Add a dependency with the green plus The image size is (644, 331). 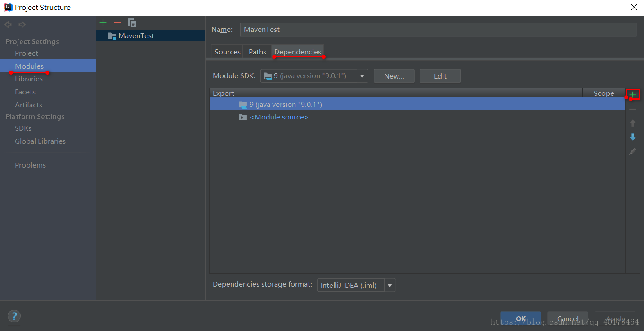click(x=633, y=95)
